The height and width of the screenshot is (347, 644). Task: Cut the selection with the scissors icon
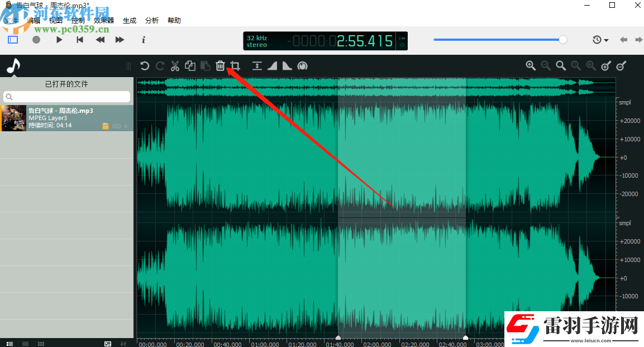coord(175,66)
